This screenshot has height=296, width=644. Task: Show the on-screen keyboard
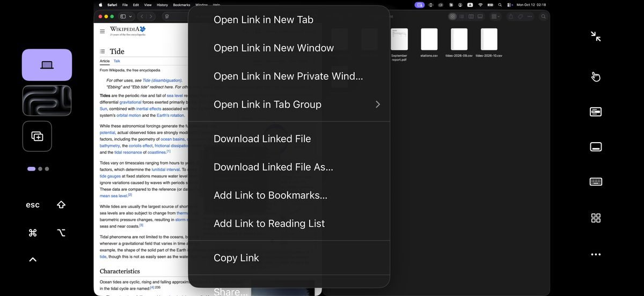[x=596, y=182]
